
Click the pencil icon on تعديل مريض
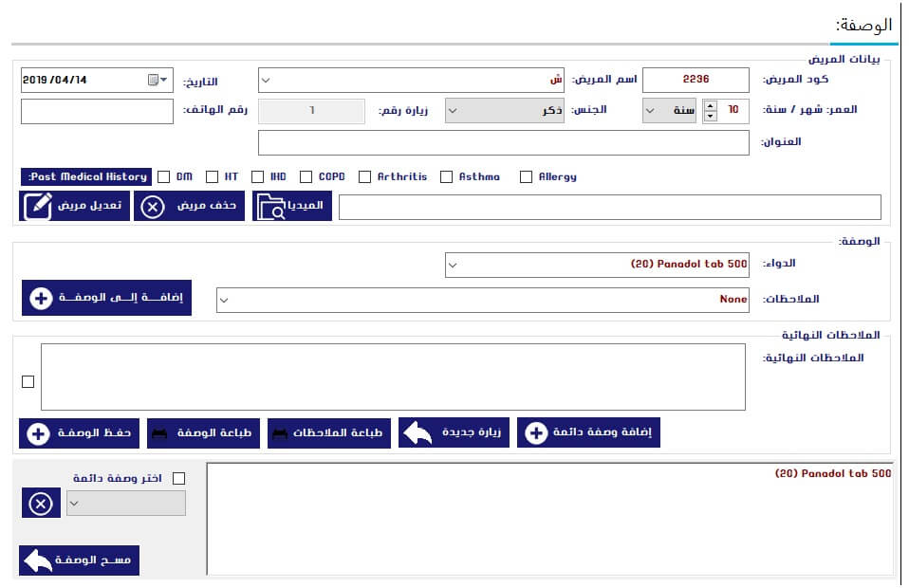tap(38, 206)
